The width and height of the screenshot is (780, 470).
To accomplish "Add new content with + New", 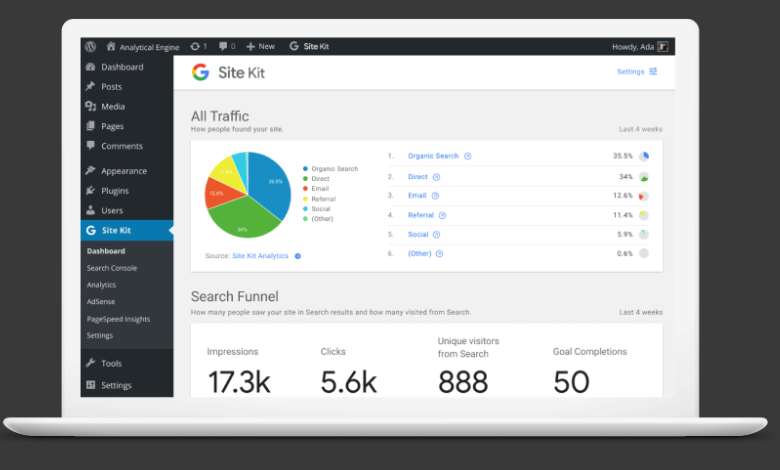I will coord(260,46).
